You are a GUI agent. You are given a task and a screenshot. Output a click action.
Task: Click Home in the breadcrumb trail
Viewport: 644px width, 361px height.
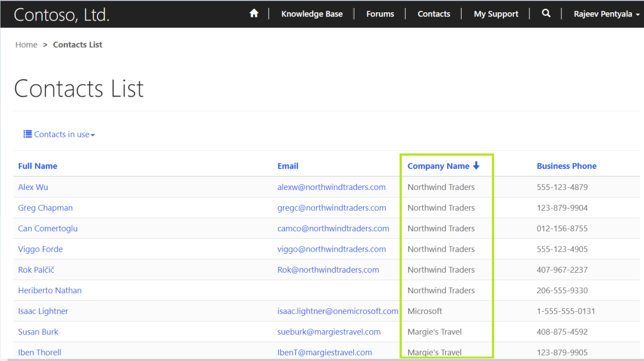point(26,45)
